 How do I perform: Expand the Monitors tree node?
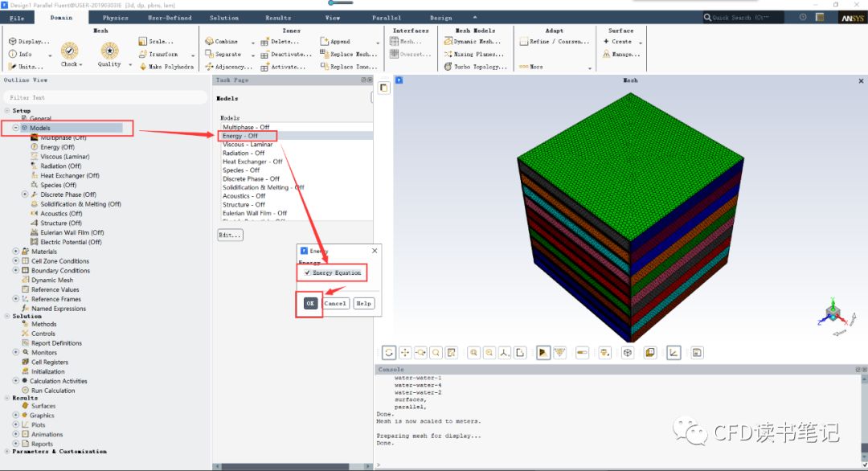pyautogui.click(x=16, y=353)
